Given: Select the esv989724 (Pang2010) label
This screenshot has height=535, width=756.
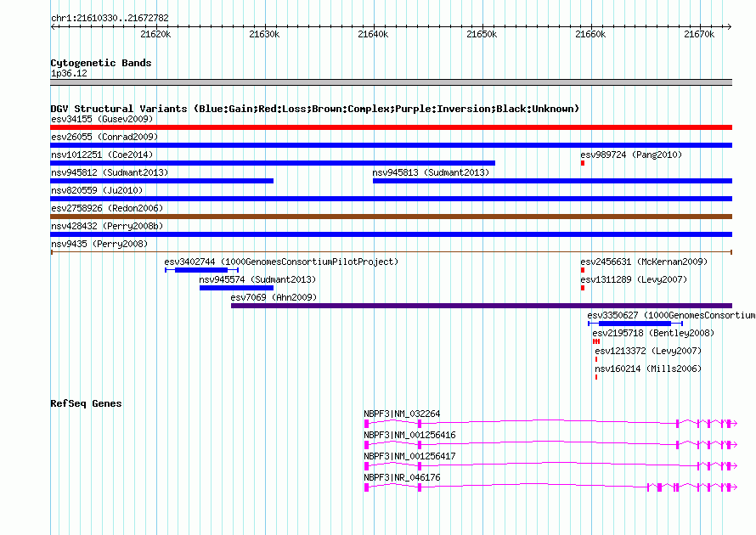Looking at the screenshot, I should point(631,155).
